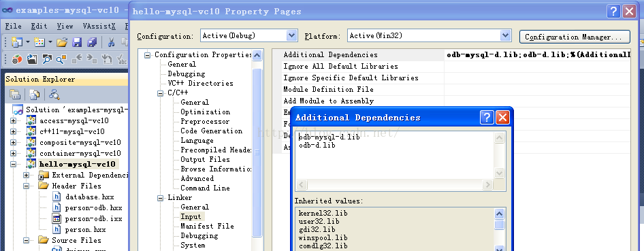Collapse the C/C++ tree node

[x=160, y=93]
